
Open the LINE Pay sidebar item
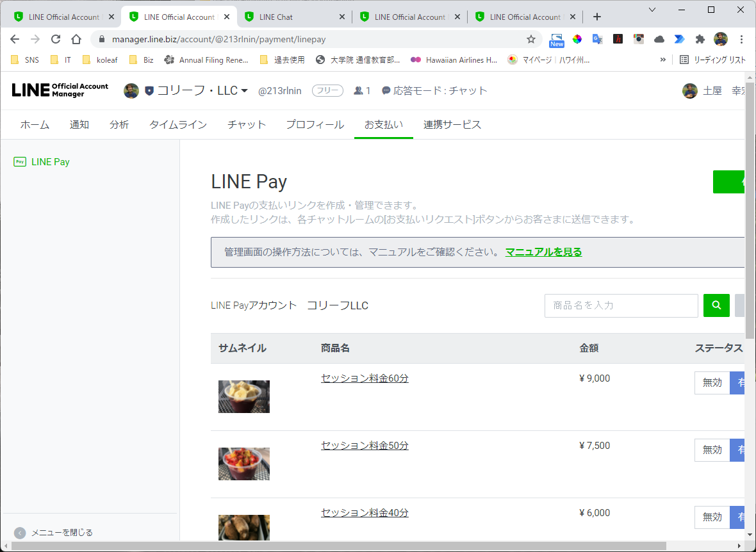pyautogui.click(x=42, y=162)
